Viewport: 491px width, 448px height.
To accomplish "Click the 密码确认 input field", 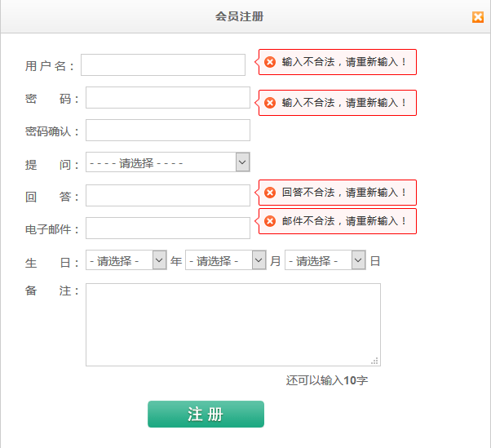I will (168, 130).
